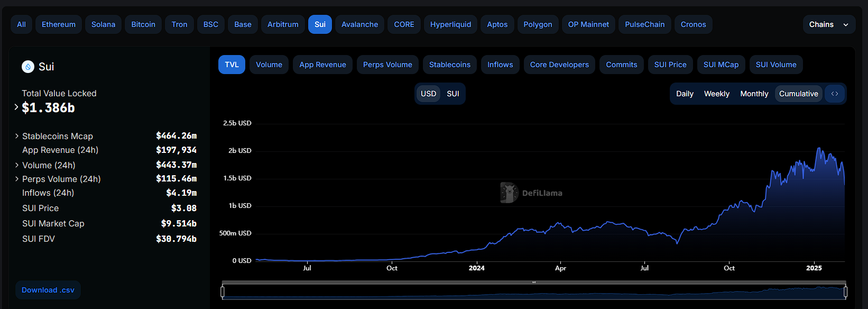The height and width of the screenshot is (309, 868).
Task: Open the BSC chain tab
Action: 211,24
